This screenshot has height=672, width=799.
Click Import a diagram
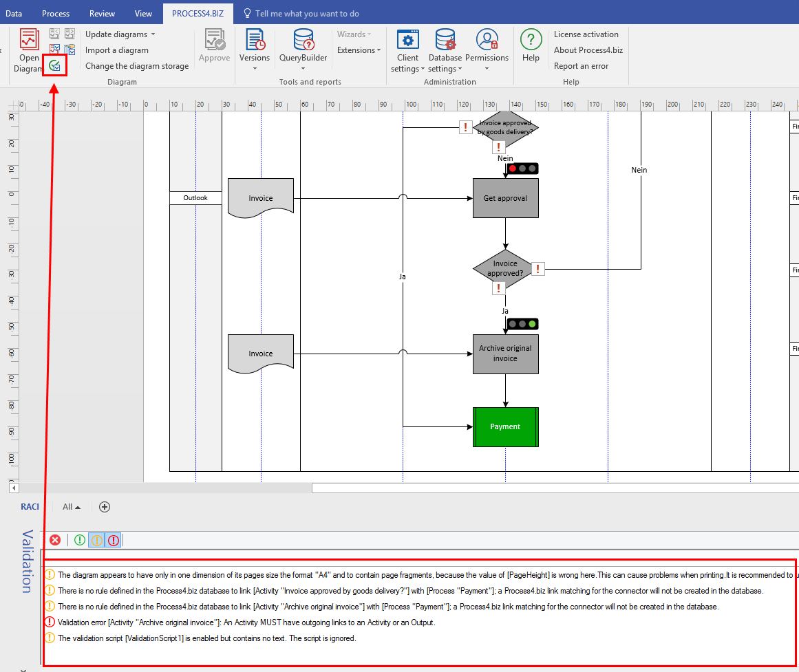click(117, 50)
